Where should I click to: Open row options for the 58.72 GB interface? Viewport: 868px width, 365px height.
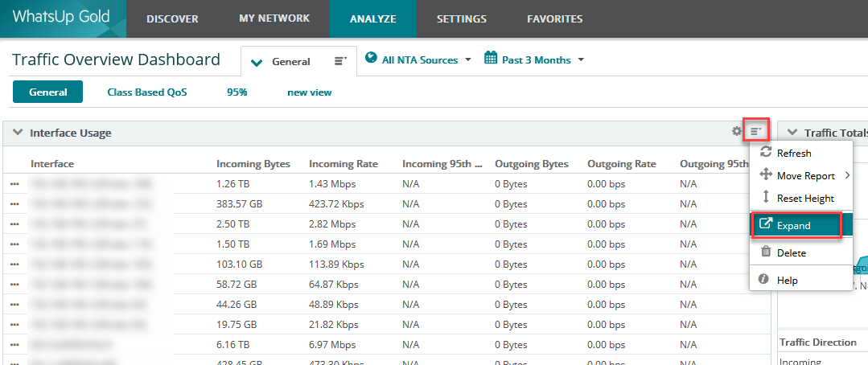point(15,285)
